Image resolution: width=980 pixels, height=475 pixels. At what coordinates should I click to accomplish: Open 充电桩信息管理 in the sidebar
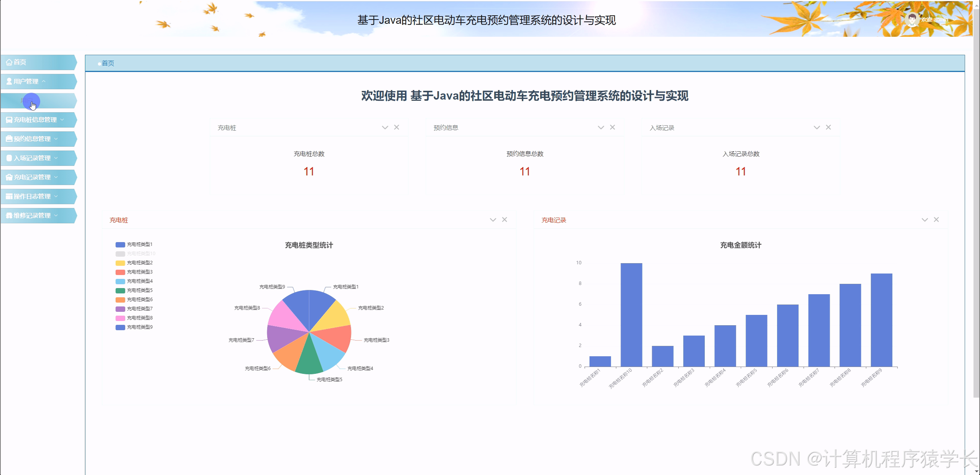[9, 120]
